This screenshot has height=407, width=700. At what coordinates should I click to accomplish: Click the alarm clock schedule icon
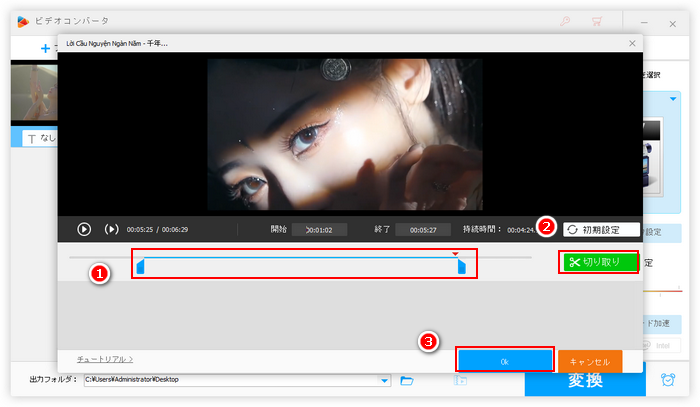click(667, 381)
